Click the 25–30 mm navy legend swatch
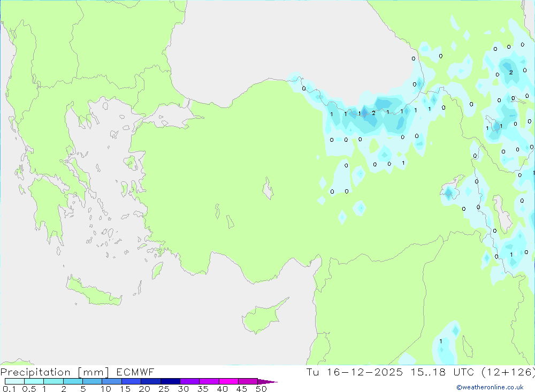The width and height of the screenshot is (535, 392). click(170, 381)
